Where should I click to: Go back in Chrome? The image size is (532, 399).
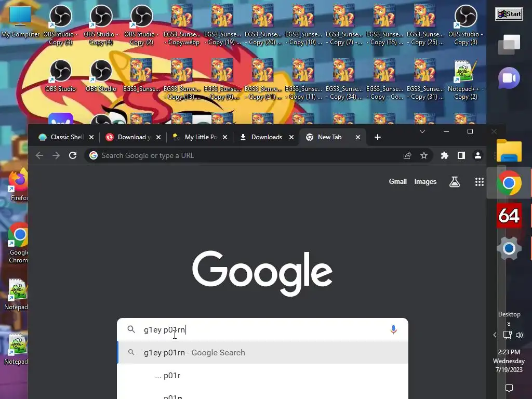pos(39,155)
